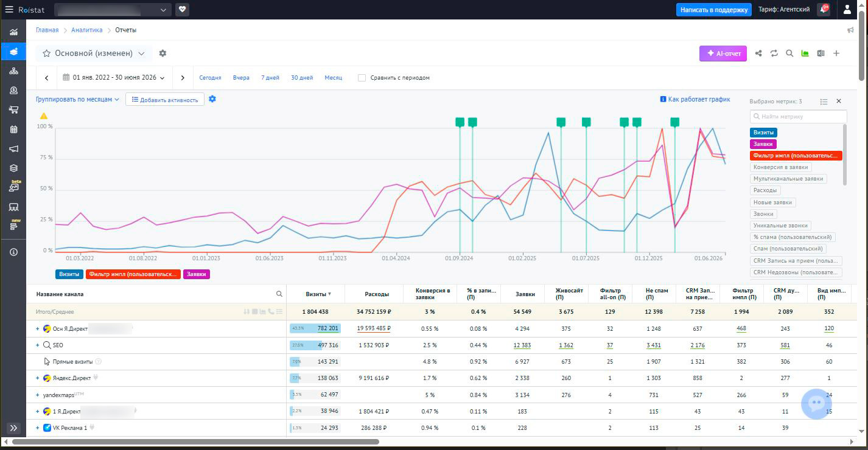Select the '30 дней' quick period
The height and width of the screenshot is (450, 868).
click(302, 78)
